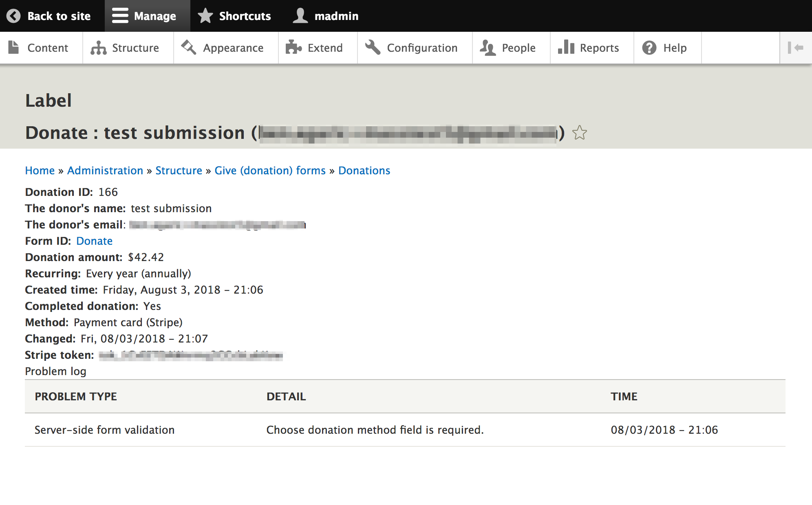Open Give (donation) forms breadcrumb

pyautogui.click(x=270, y=171)
